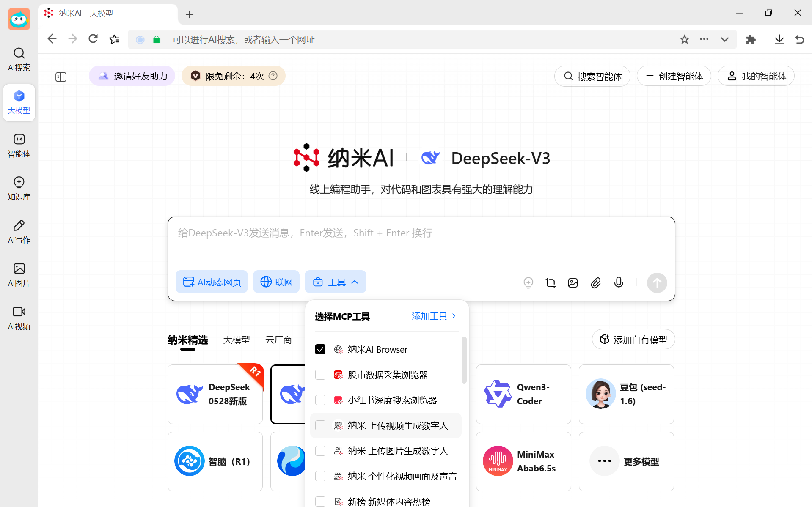Viewport: 812px width, 507px height.
Task: Check the 股市数据采集浏览器 tool
Action: coord(320,375)
